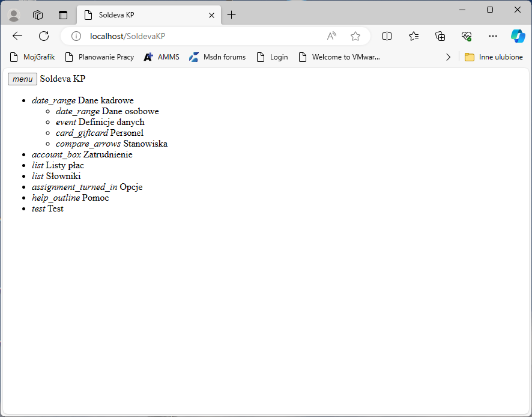The width and height of the screenshot is (532, 417).
Task: Select the event Definicje danych entry
Action: [x=99, y=121]
